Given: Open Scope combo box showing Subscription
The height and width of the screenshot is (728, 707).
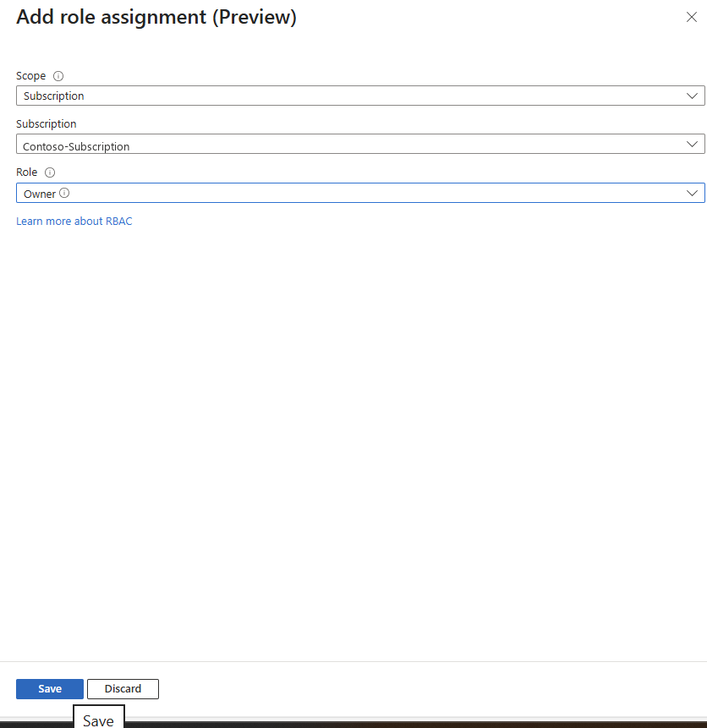Looking at the screenshot, I should point(360,96).
